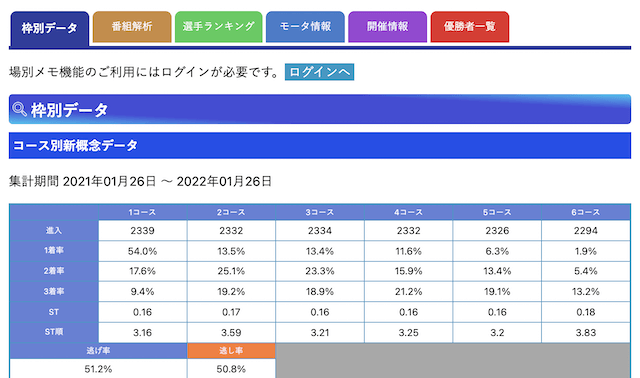Click the magnifier icon beside 枠別データ heading
This screenshot has height=378, width=640.
click(x=19, y=109)
